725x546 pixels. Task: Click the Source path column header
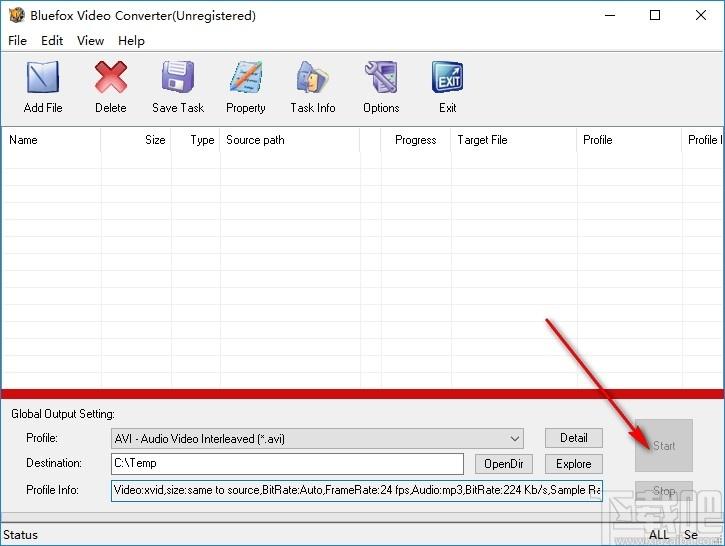tap(290, 140)
